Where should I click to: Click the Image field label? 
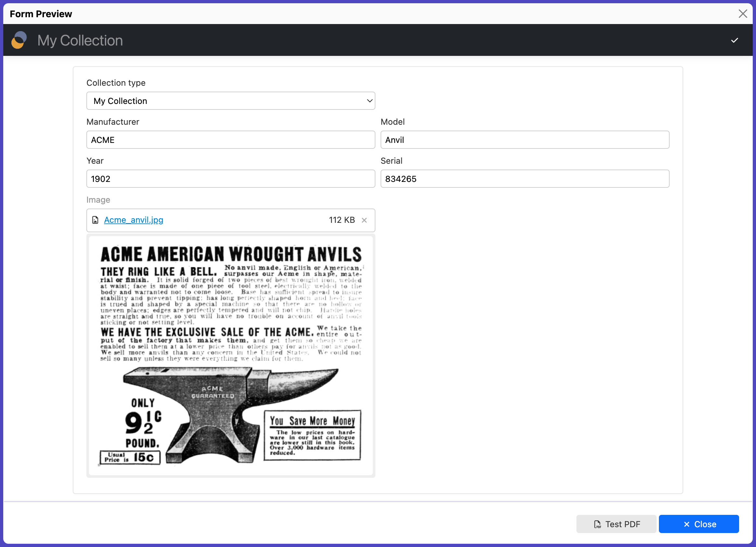(98, 200)
